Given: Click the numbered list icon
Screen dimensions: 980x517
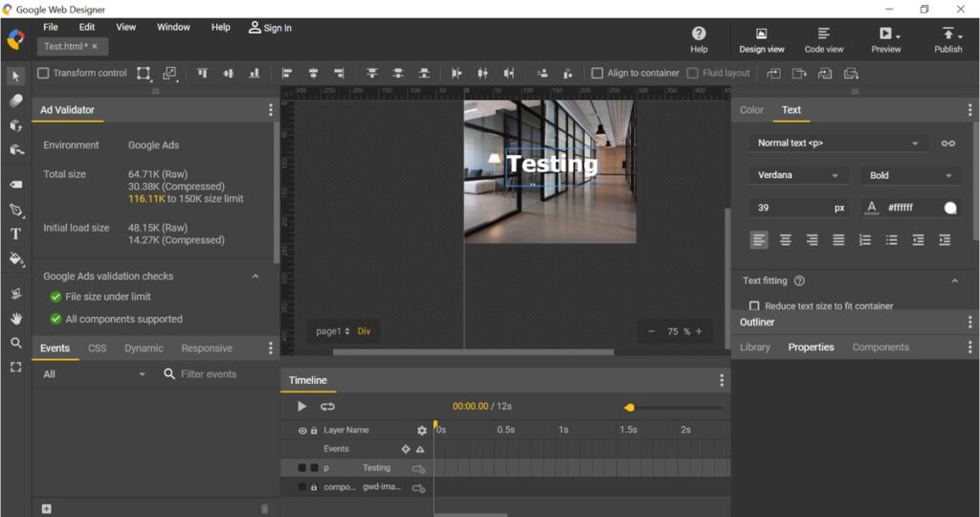Looking at the screenshot, I should [865, 240].
